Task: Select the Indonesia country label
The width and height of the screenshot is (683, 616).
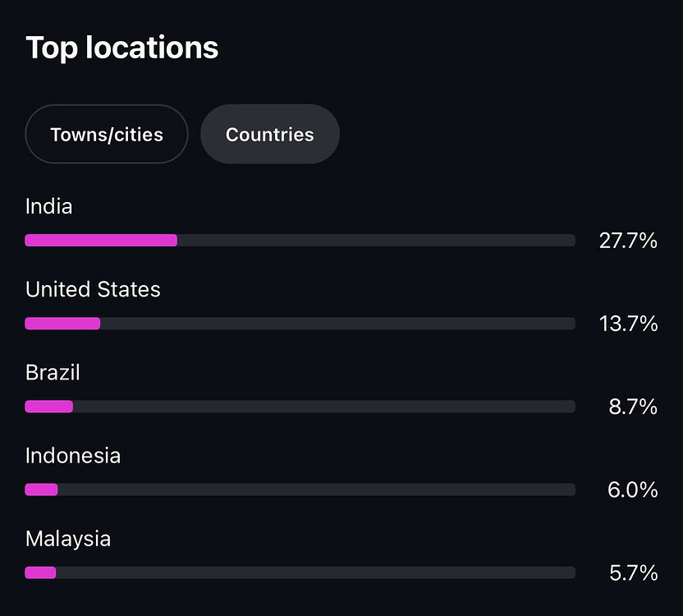Action: pos(73,455)
